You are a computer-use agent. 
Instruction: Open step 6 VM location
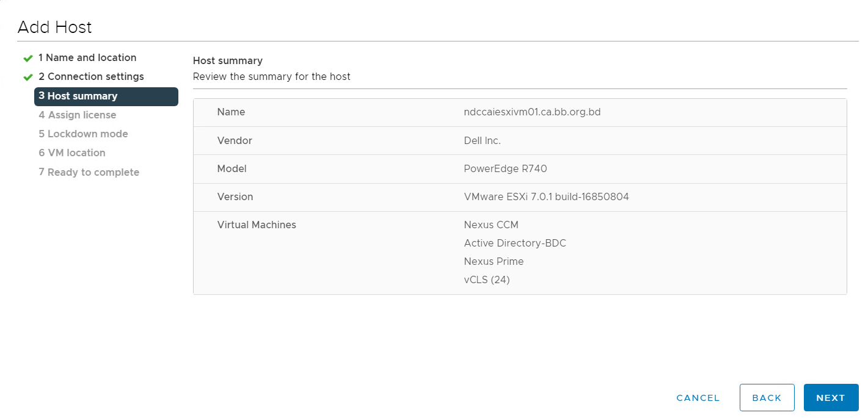pyautogui.click(x=72, y=153)
